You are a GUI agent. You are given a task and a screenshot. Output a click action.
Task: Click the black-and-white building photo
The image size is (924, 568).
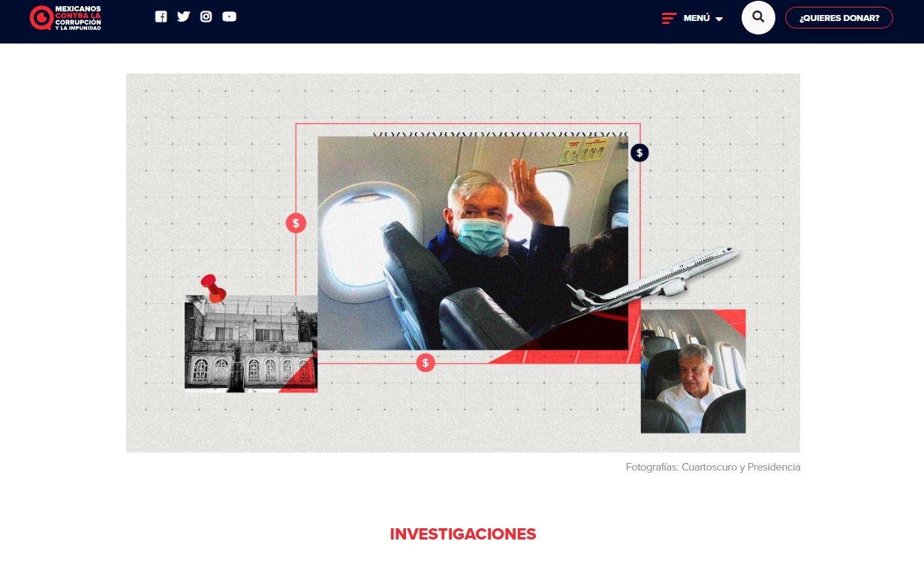(x=251, y=344)
